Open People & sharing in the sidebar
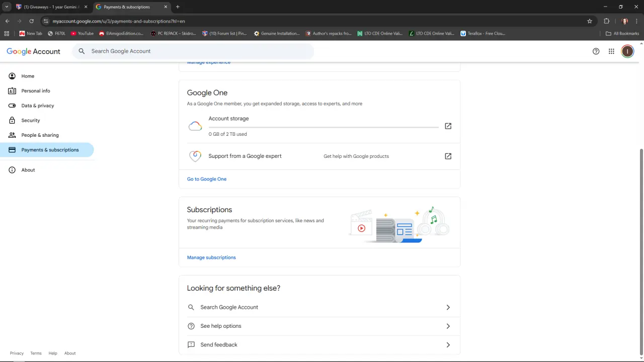 [47, 135]
